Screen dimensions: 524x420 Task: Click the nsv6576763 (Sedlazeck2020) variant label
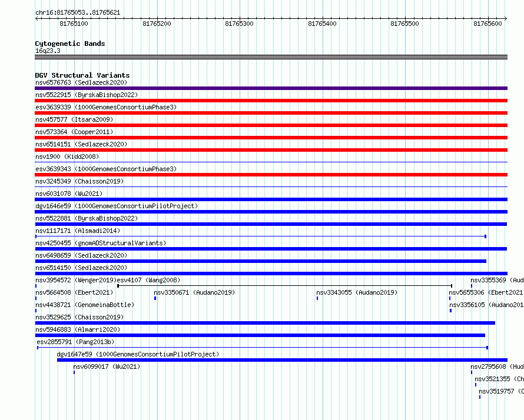81,82
